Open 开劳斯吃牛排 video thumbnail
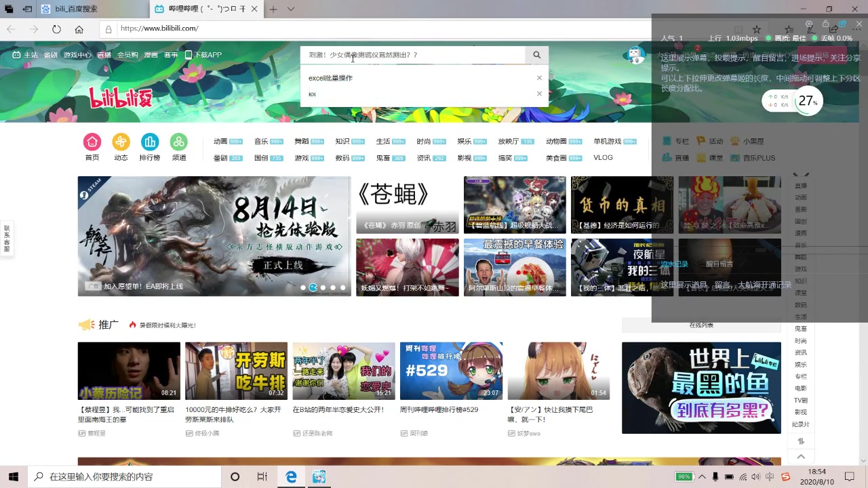 coord(236,371)
